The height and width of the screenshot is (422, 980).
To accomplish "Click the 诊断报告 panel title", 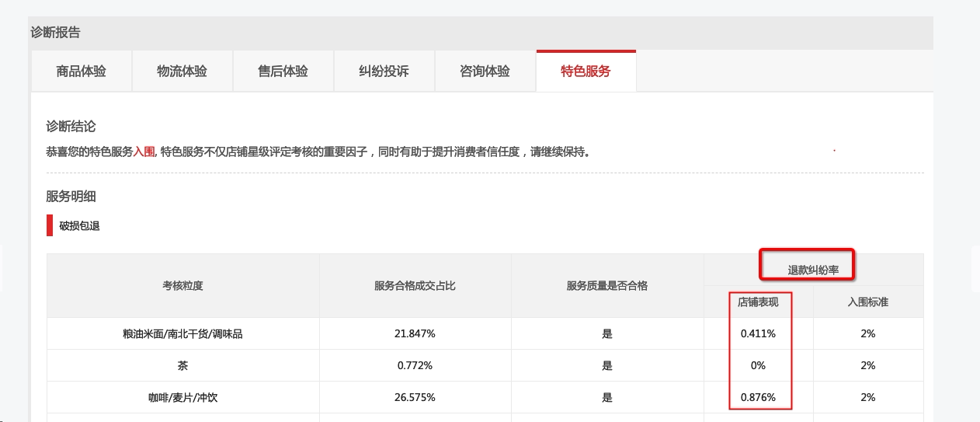I will [55, 33].
